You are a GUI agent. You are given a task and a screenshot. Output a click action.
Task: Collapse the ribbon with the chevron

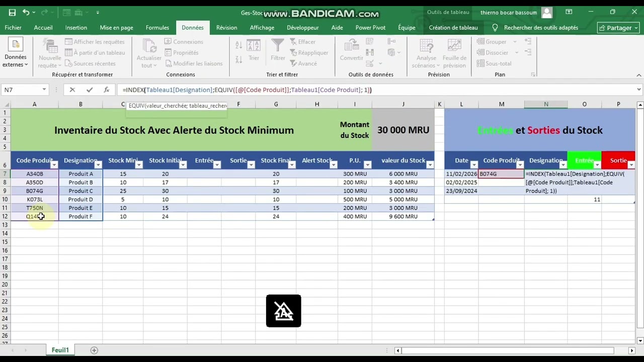pyautogui.click(x=638, y=75)
